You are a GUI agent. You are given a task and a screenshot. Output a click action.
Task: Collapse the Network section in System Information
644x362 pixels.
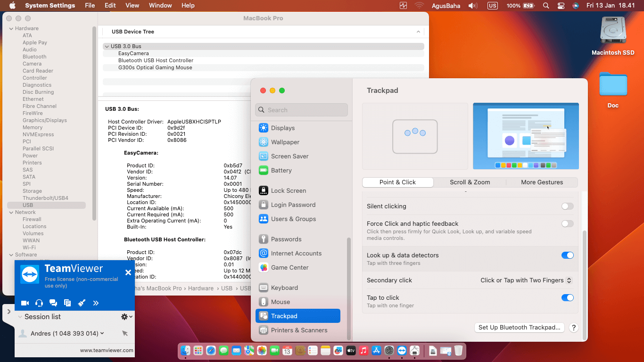[x=11, y=212]
